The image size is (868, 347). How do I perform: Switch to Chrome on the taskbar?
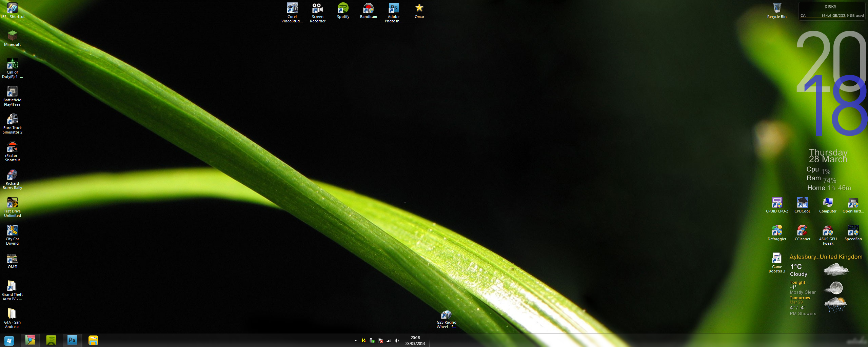[x=30, y=341]
